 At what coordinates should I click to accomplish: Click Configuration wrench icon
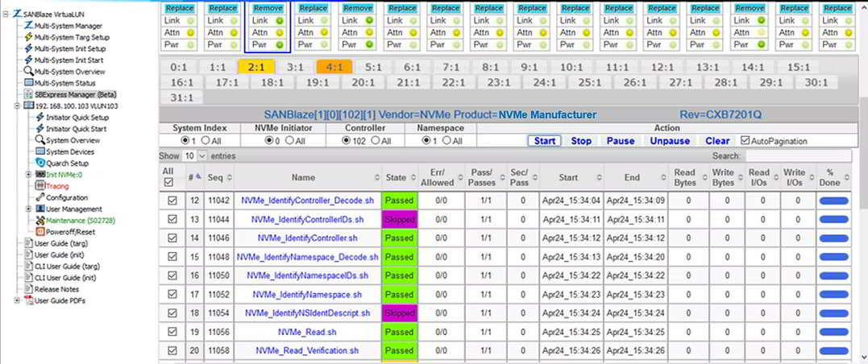click(40, 197)
